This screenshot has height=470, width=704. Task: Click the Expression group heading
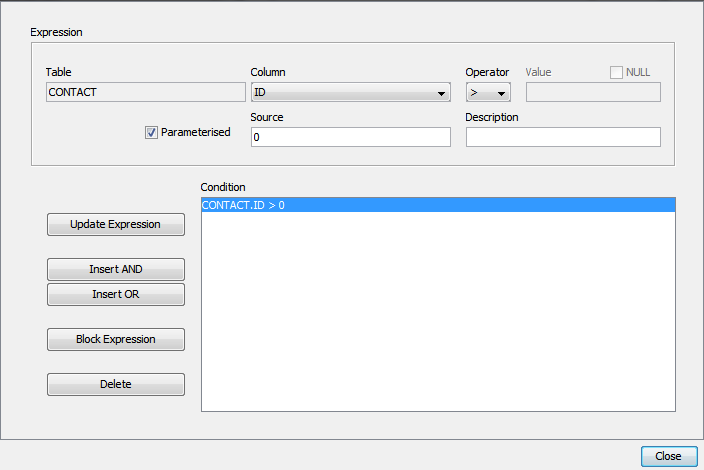57,32
